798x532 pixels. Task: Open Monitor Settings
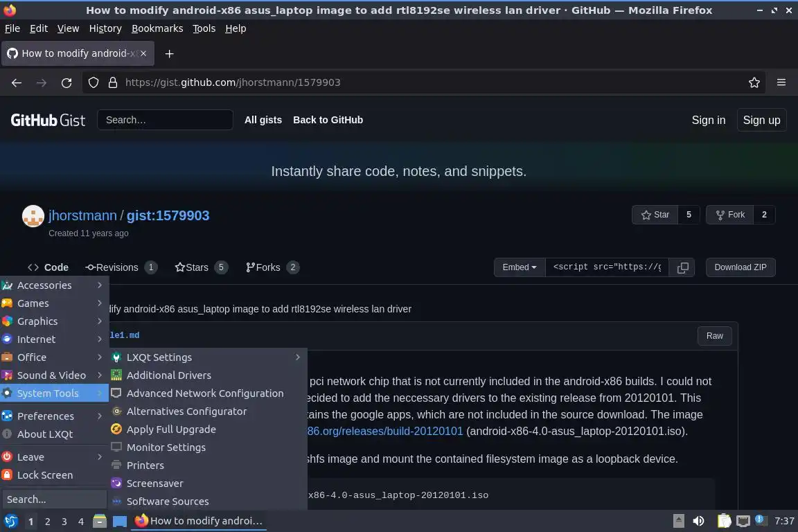[208, 447]
